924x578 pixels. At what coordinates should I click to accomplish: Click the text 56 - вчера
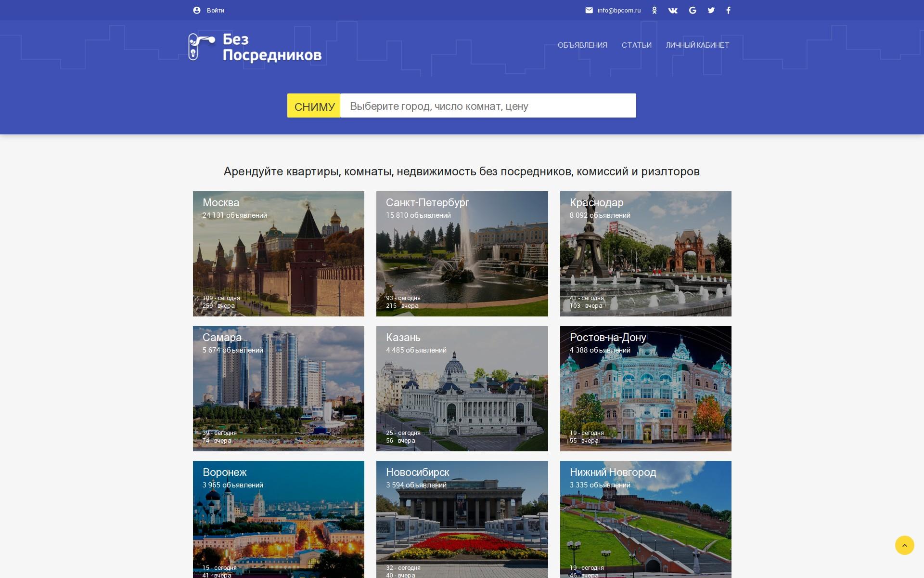point(400,441)
